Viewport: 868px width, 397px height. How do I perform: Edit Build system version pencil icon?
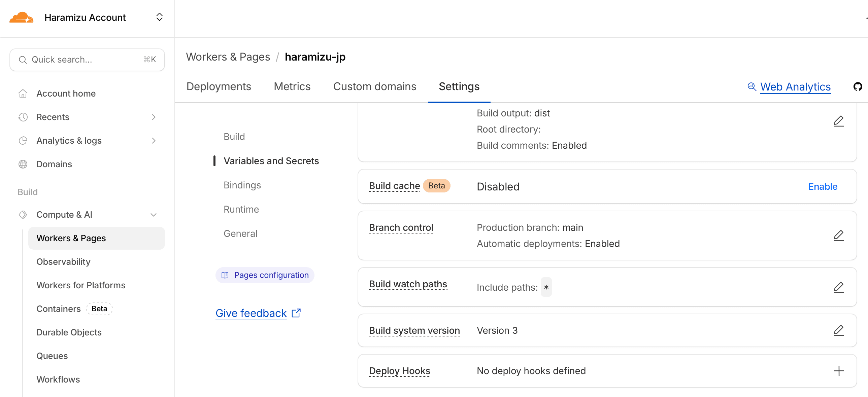click(838, 330)
